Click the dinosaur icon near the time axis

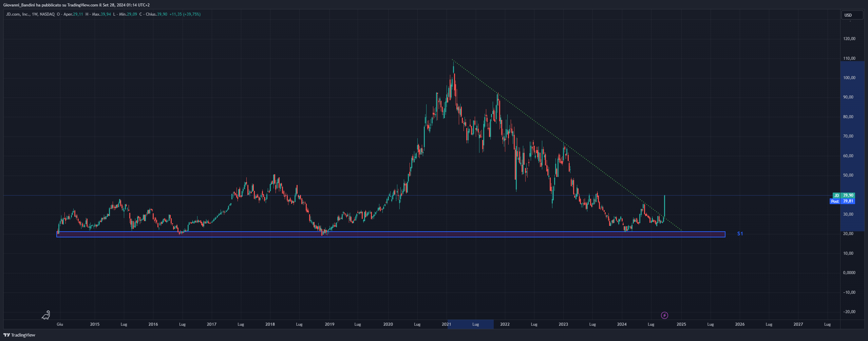[46, 315]
